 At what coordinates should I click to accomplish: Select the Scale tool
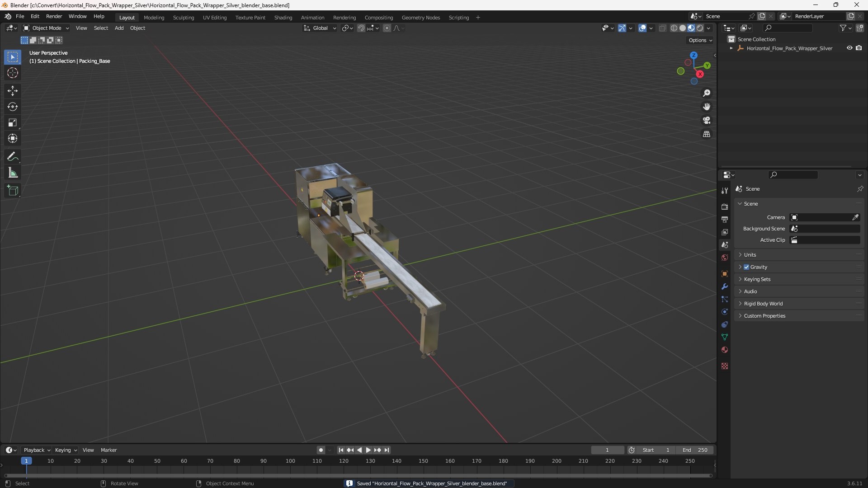point(13,122)
